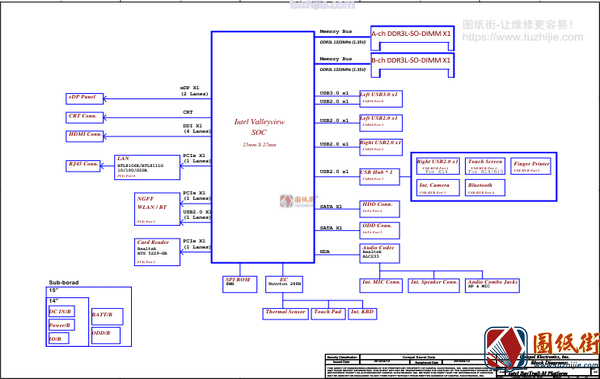Click the Audio Codec Realtek block

[380, 253]
